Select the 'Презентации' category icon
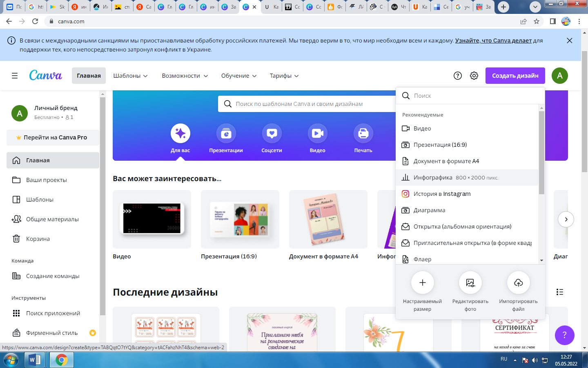 [x=226, y=133]
